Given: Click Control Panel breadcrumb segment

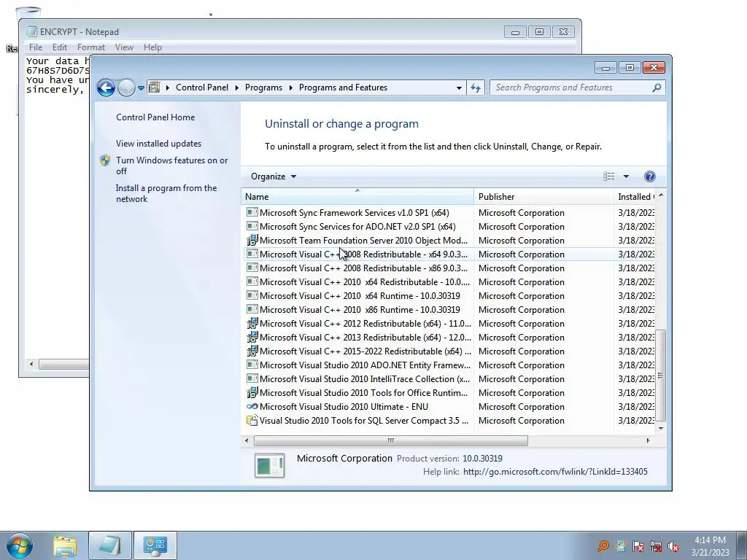Looking at the screenshot, I should (202, 87).
